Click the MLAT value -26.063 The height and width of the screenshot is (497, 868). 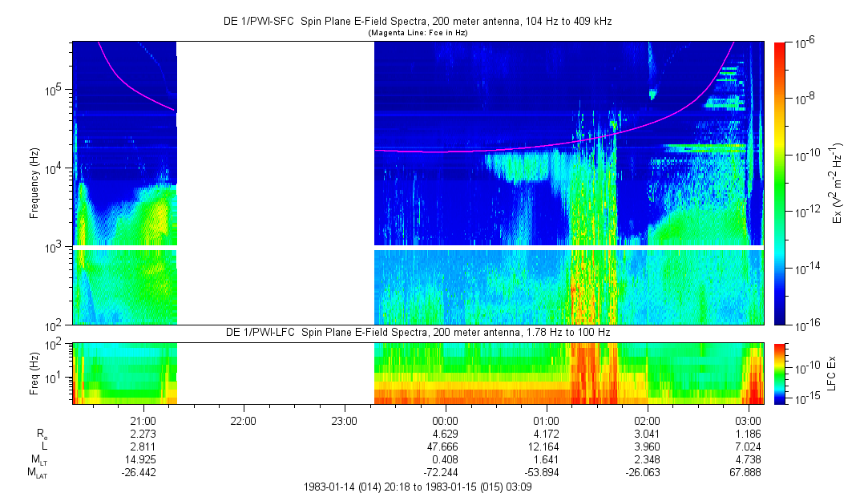click(x=643, y=473)
